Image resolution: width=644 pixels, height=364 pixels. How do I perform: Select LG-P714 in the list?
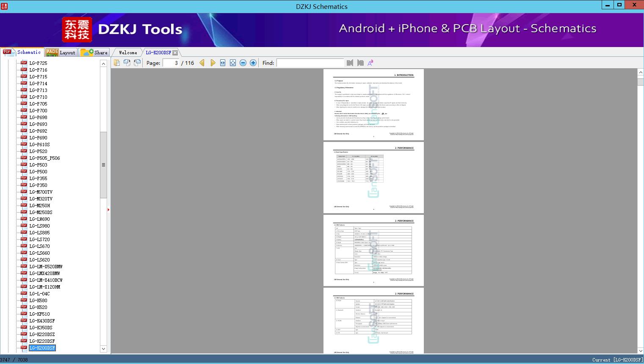[39, 83]
